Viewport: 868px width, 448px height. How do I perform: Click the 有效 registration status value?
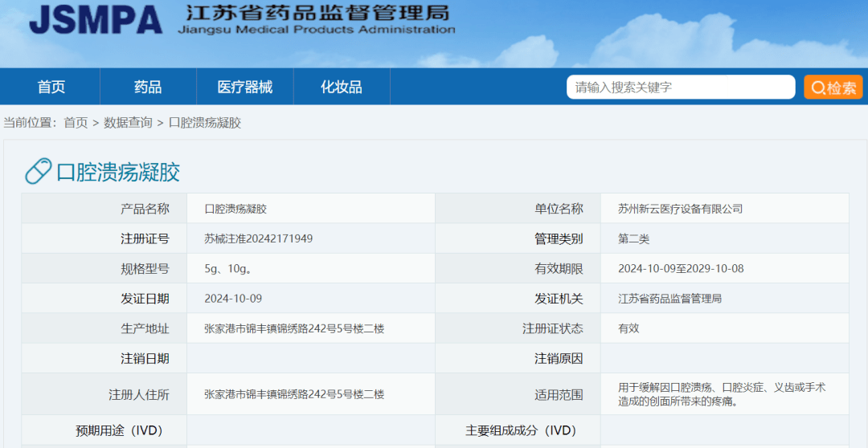click(628, 328)
